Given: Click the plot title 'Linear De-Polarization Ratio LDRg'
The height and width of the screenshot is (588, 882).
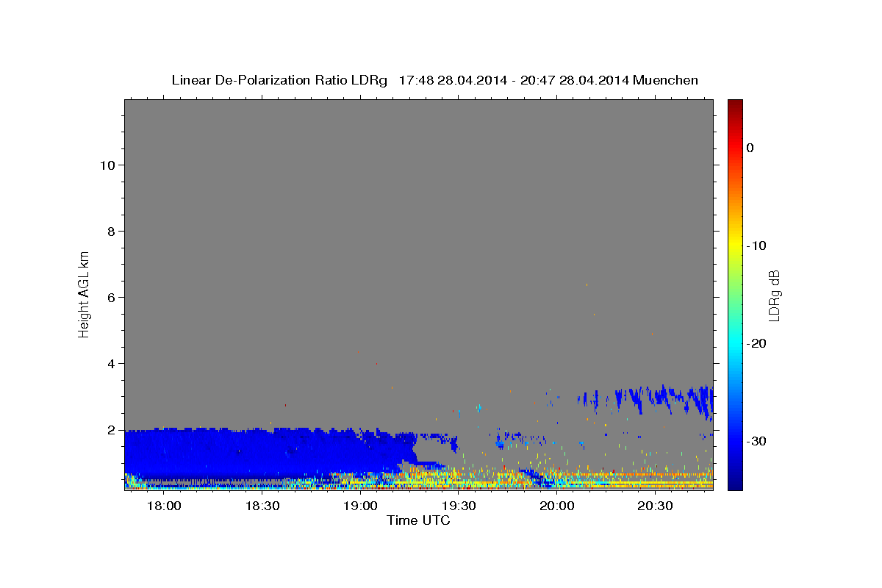Looking at the screenshot, I should (x=279, y=80).
